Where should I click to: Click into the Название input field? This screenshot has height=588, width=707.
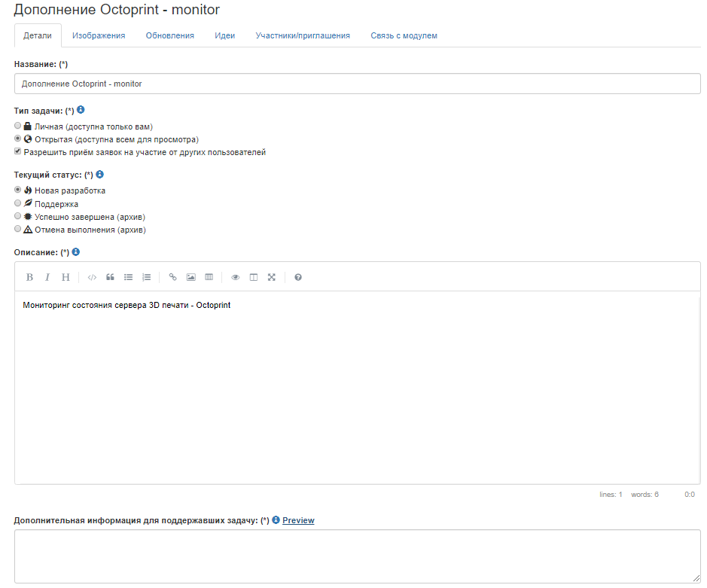[357, 84]
